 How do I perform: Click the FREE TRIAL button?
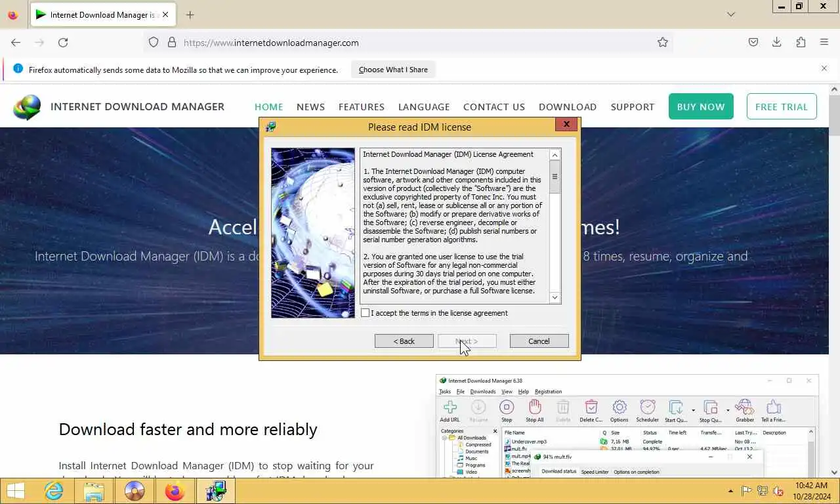[x=782, y=106]
